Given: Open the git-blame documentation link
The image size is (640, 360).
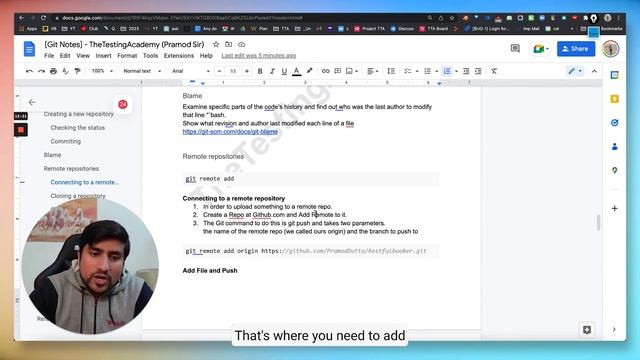Looking at the screenshot, I should tap(230, 131).
